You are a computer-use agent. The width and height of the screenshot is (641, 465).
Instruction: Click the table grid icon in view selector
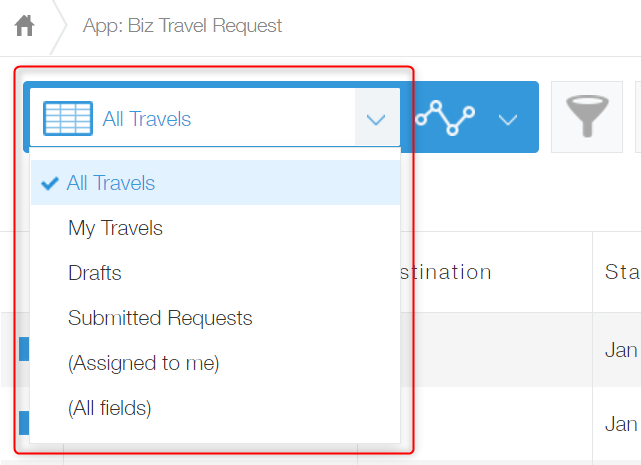(68, 119)
